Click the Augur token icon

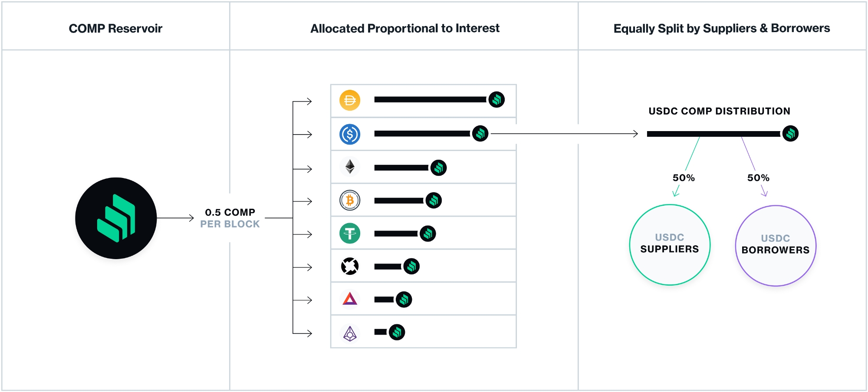tap(350, 333)
